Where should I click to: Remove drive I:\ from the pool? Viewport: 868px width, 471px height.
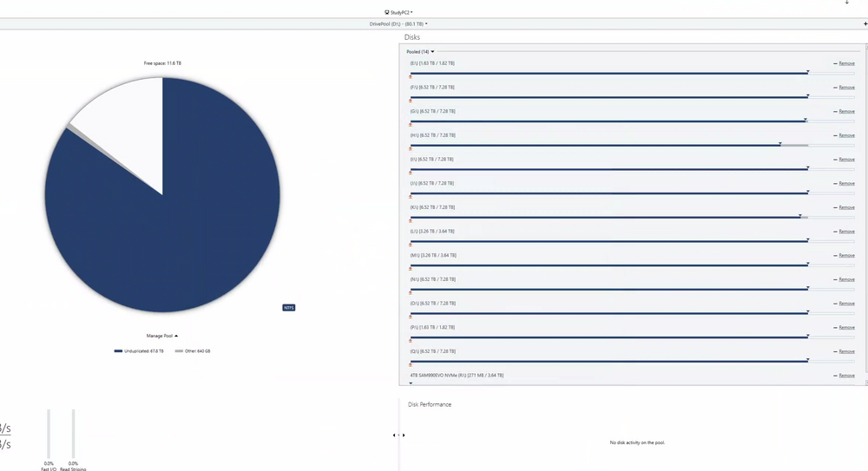[845, 160]
